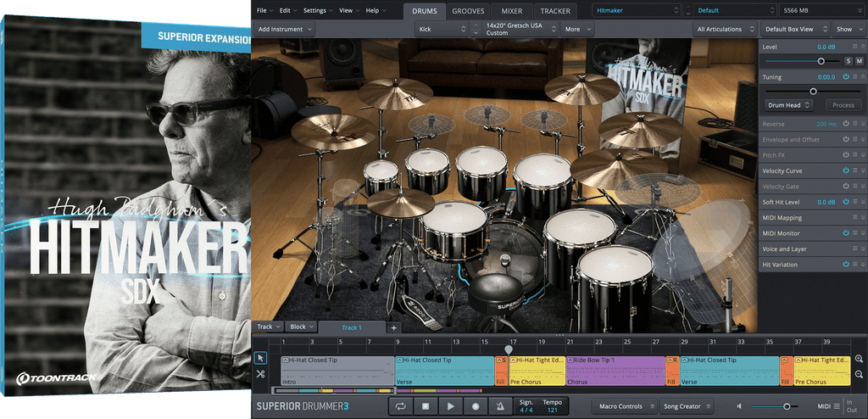Activate the scissors cut tool
868x419 pixels.
(x=260, y=374)
